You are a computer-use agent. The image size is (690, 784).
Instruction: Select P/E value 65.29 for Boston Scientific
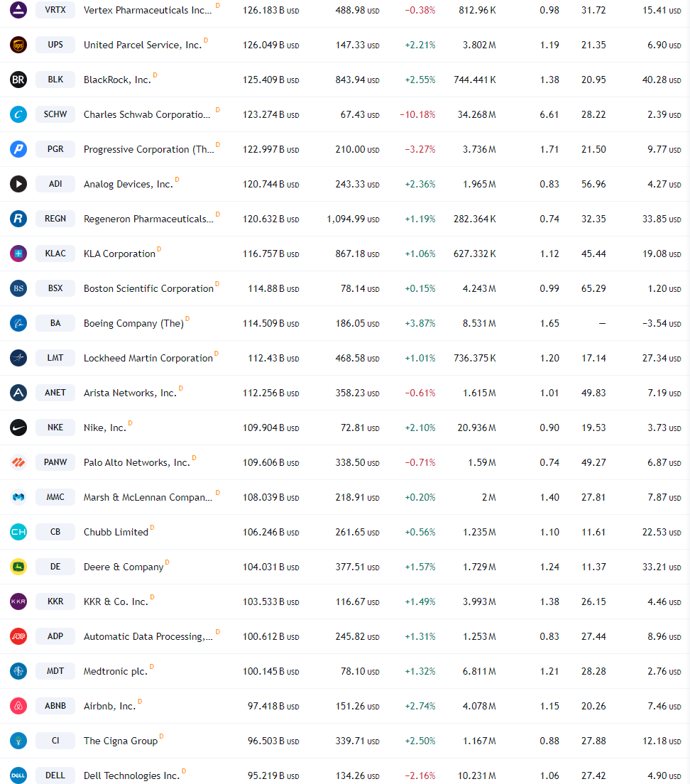click(593, 288)
